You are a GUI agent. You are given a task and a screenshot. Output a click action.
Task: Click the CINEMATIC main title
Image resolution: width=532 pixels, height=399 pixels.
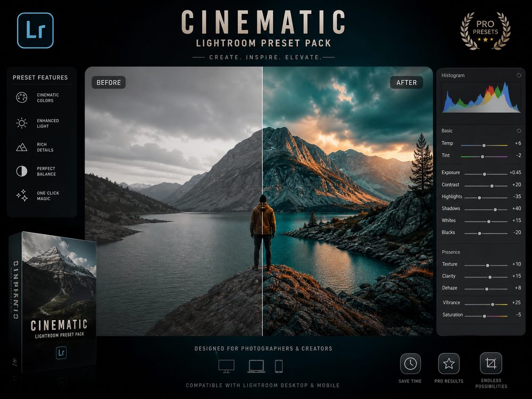(263, 22)
